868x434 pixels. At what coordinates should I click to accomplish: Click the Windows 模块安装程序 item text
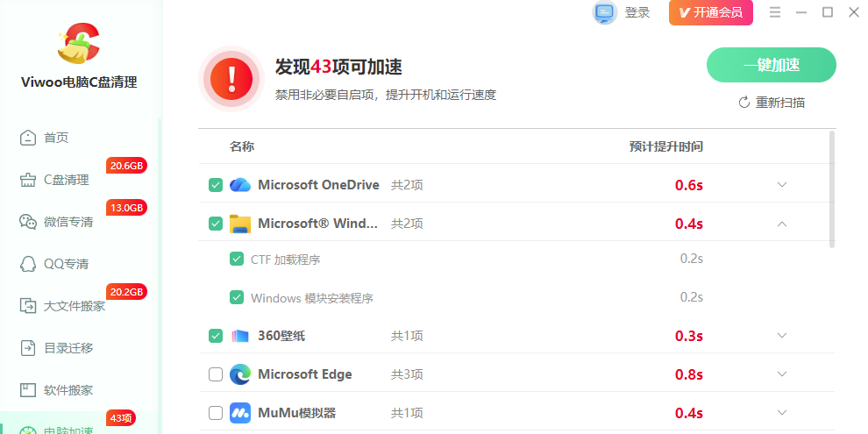tap(311, 298)
